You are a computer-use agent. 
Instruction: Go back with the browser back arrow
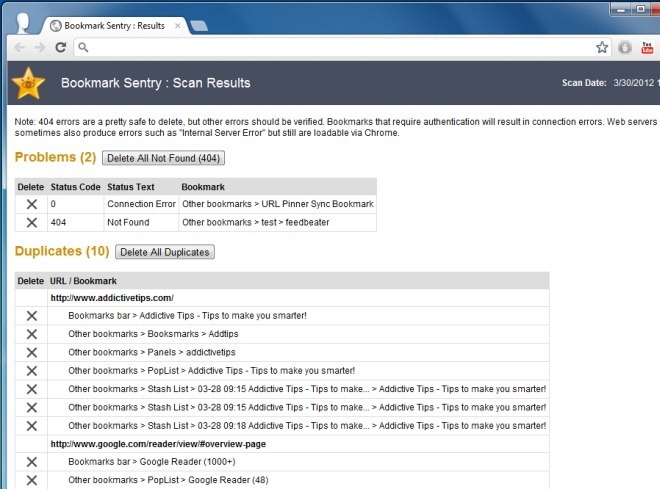[19, 48]
